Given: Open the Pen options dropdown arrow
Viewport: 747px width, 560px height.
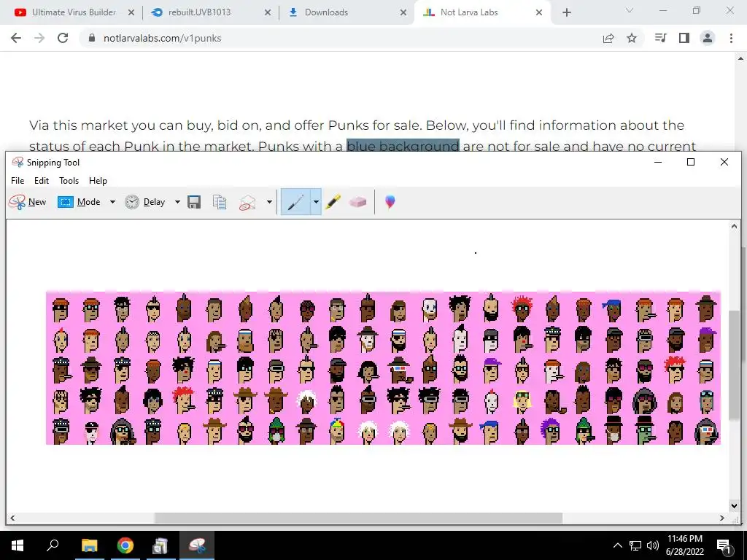Looking at the screenshot, I should tap(316, 202).
